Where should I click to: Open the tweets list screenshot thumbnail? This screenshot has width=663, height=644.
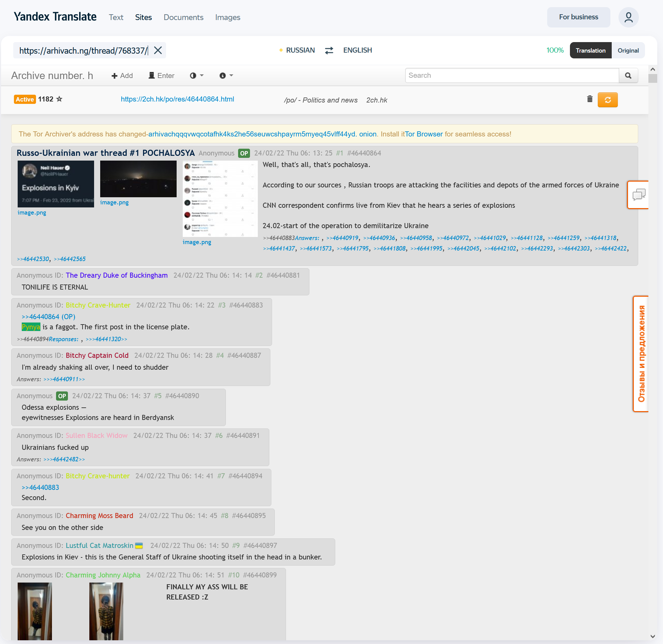click(x=220, y=199)
